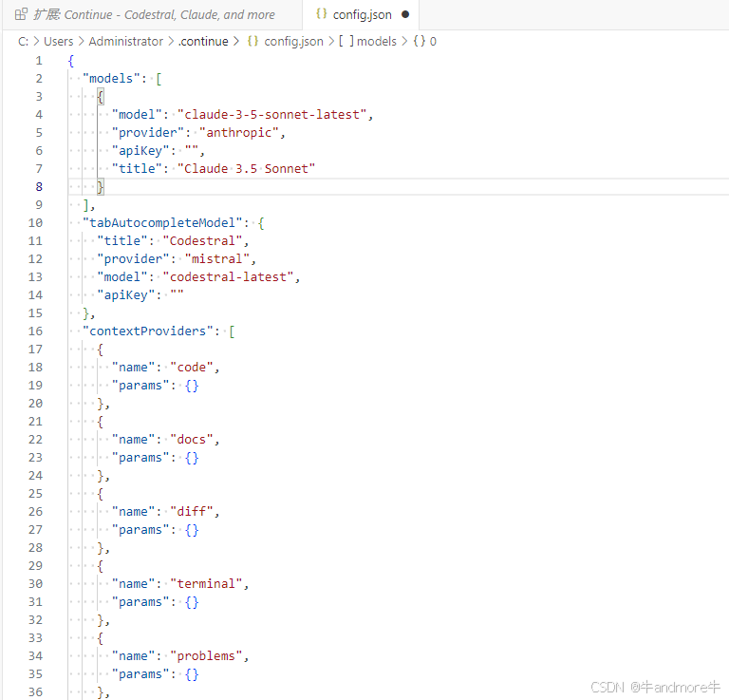The height and width of the screenshot is (700, 729).
Task: Click line number 8 in the gutter
Action: [x=39, y=187]
